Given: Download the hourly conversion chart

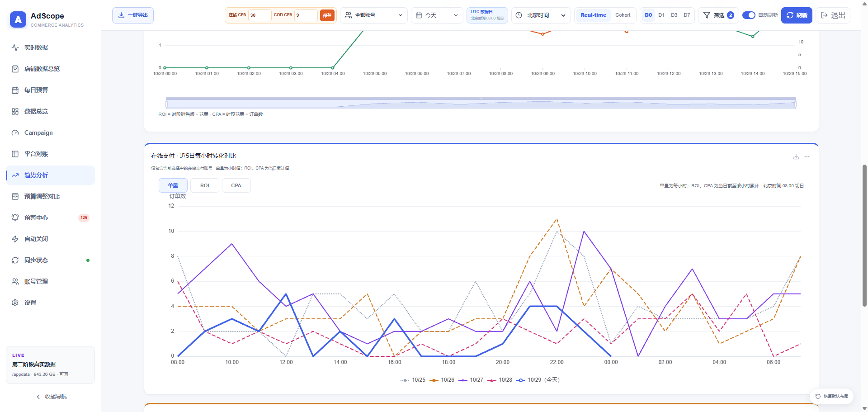Looking at the screenshot, I should point(796,157).
